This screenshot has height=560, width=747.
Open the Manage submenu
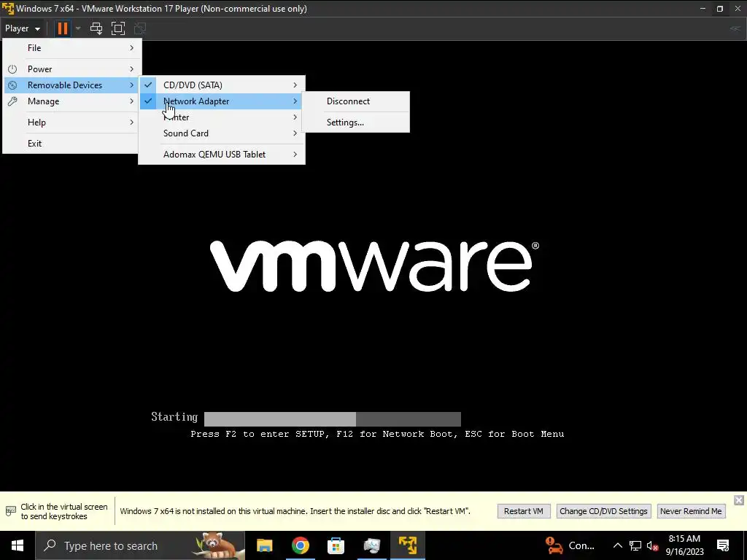[x=72, y=101]
